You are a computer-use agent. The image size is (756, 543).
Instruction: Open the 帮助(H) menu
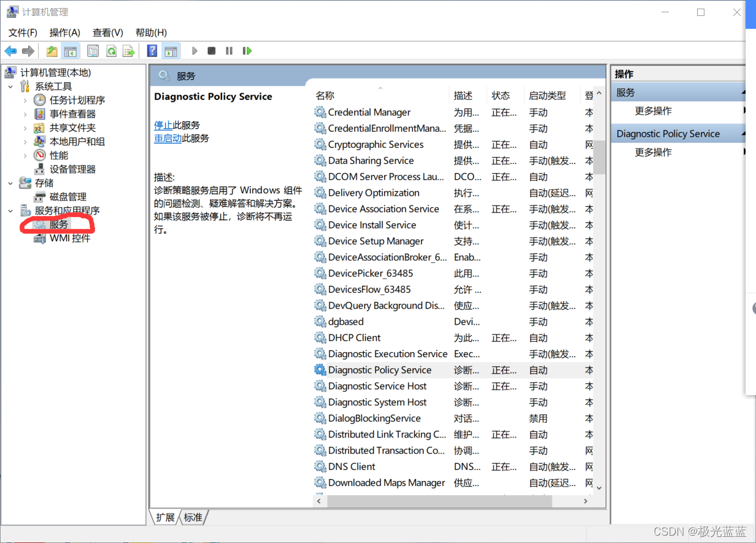[x=151, y=33]
